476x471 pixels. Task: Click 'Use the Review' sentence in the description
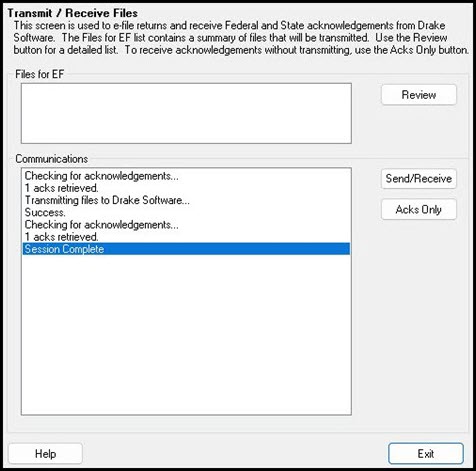[411, 38]
